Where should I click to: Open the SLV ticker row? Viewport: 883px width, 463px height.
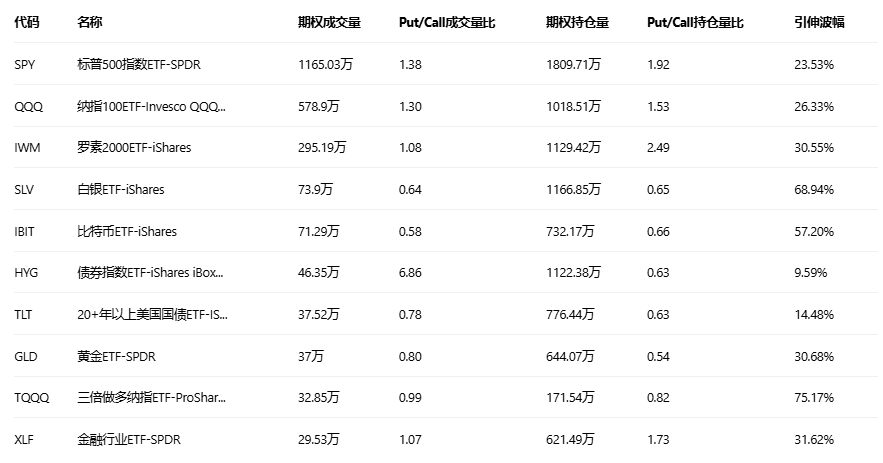(25, 189)
